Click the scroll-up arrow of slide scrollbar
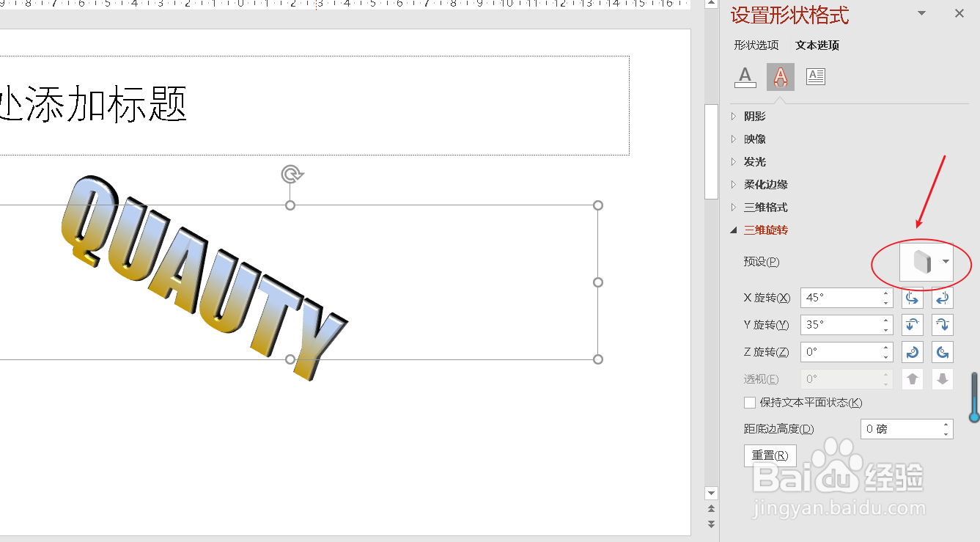This screenshot has width=980, height=542. pyautogui.click(x=711, y=4)
